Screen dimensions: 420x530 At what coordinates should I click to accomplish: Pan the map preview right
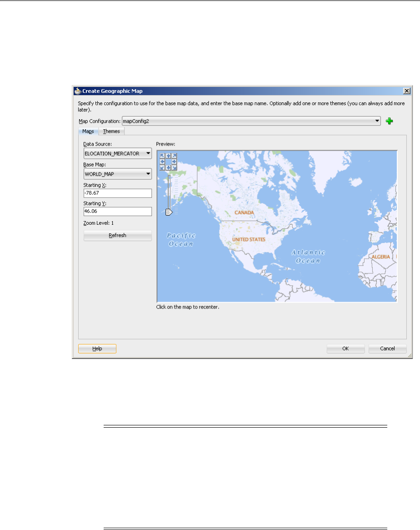[174, 162]
